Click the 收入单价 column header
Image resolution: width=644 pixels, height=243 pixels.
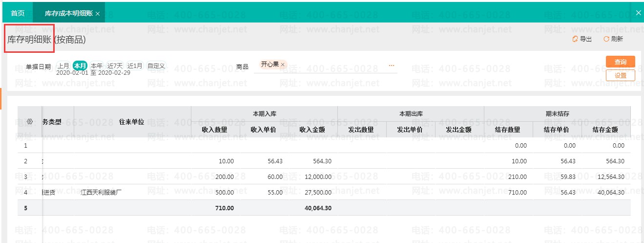[264, 130]
